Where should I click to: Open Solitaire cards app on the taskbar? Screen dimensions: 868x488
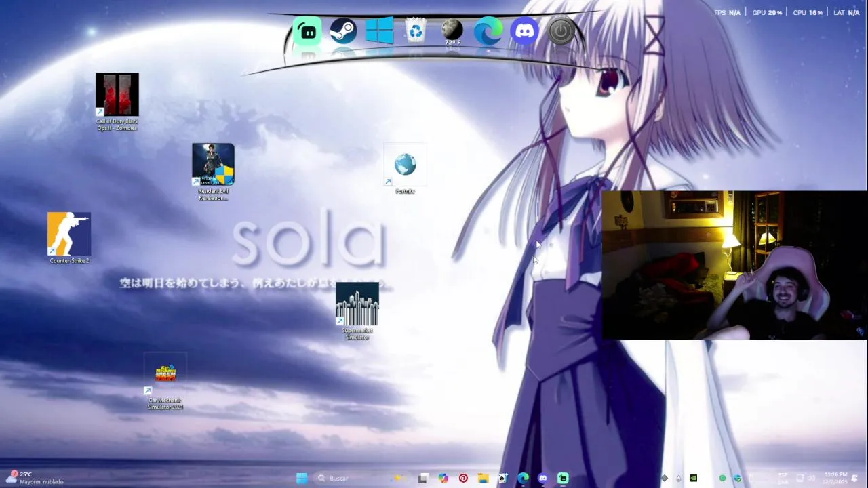point(502,478)
